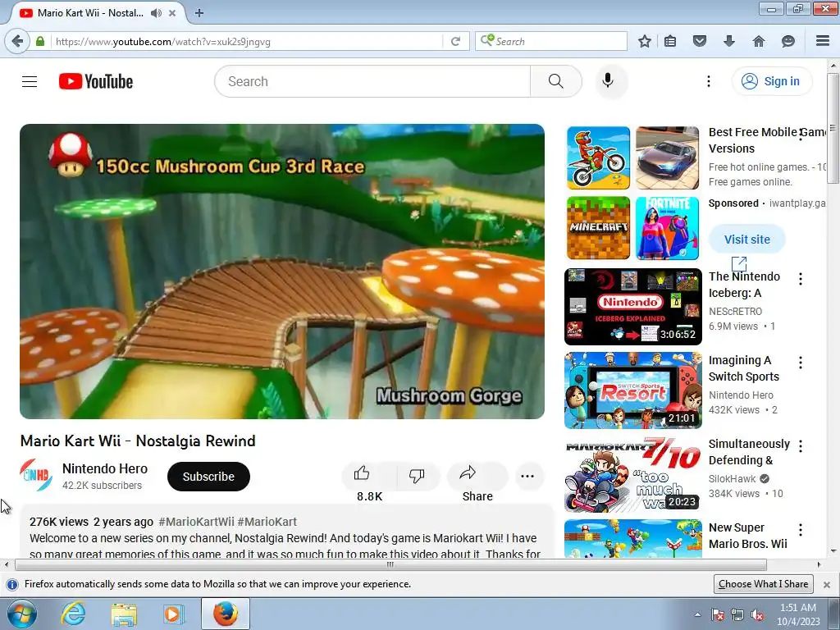The width and height of the screenshot is (840, 630).
Task: Open Windows Media Player on taskbar
Action: [173, 614]
